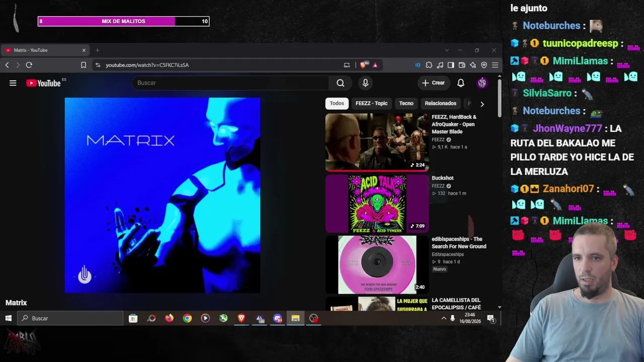Open the Windows notification center icon
The image size is (644, 362).
tap(491, 318)
